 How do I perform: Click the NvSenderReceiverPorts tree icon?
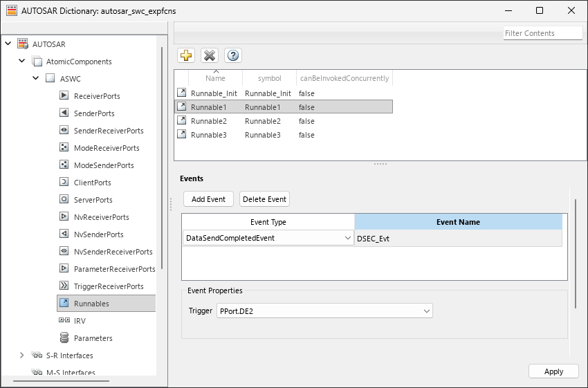[x=64, y=251]
